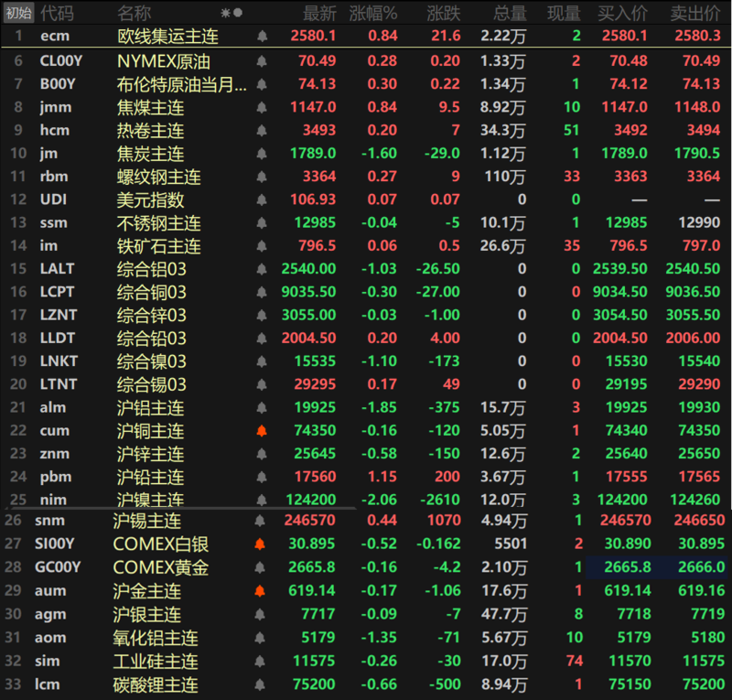Click the bell icon beside 铁矿石主连
This screenshot has width=732, height=700.
point(262,246)
